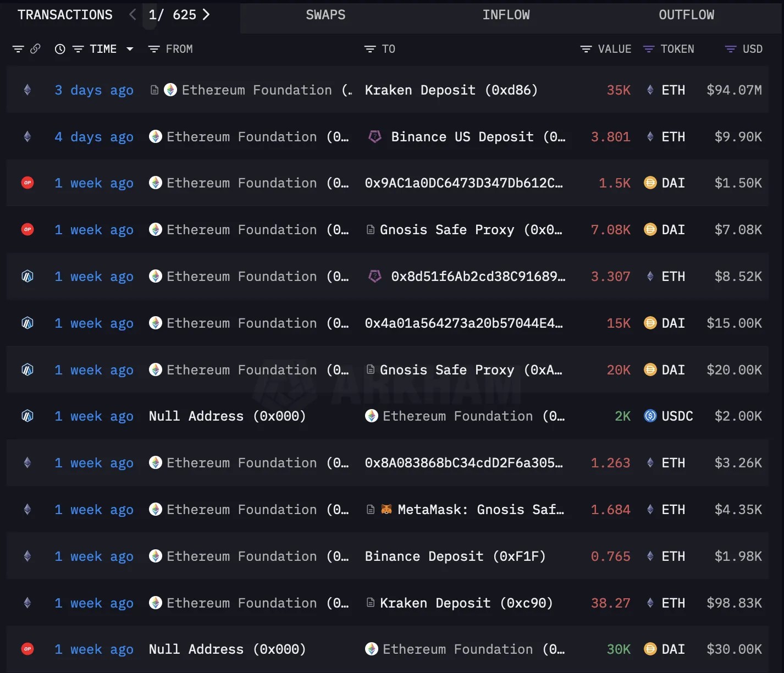Image resolution: width=784 pixels, height=673 pixels.
Task: Click the transaction link chain icon
Action: coord(35,49)
